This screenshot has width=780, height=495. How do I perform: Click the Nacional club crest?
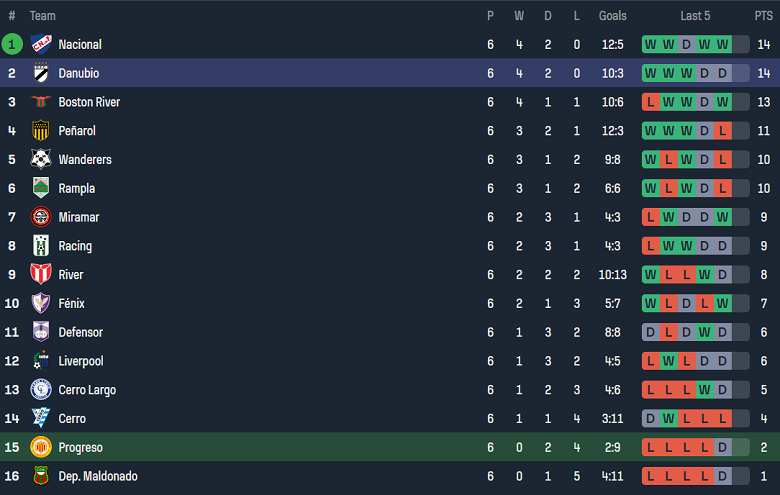click(41, 44)
